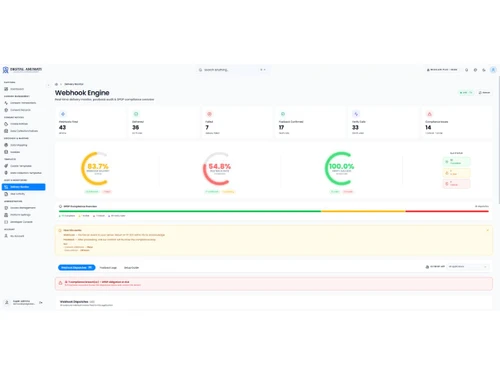This screenshot has width=500, height=375.
Task: Switch to the Webhook Dispatches tab
Action: tap(77, 267)
